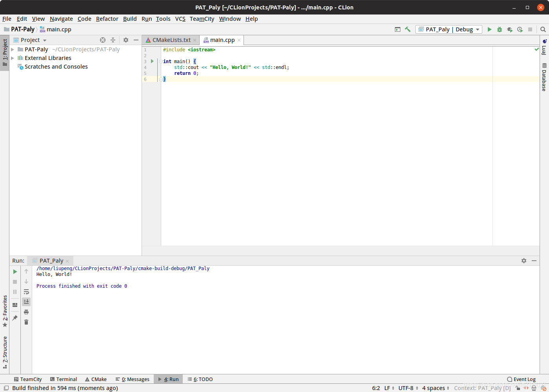Toggle the Database side panel

pyautogui.click(x=544, y=77)
